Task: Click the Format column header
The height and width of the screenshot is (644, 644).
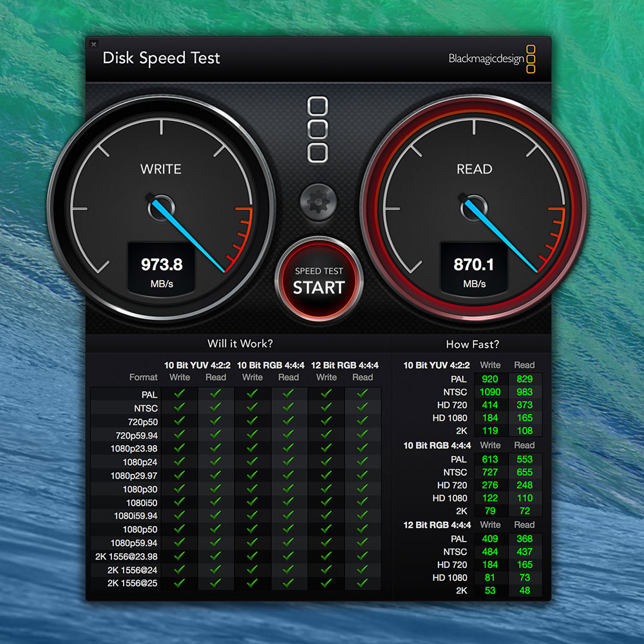Action: [x=144, y=377]
